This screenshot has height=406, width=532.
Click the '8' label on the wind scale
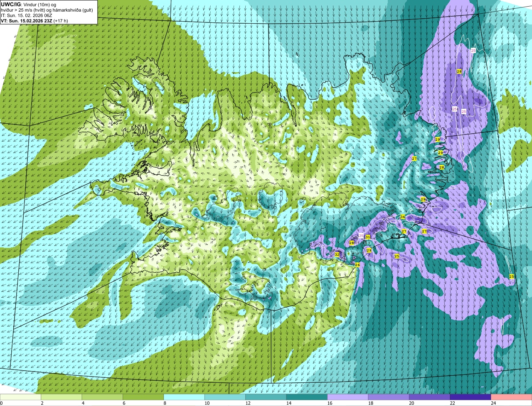(165, 403)
